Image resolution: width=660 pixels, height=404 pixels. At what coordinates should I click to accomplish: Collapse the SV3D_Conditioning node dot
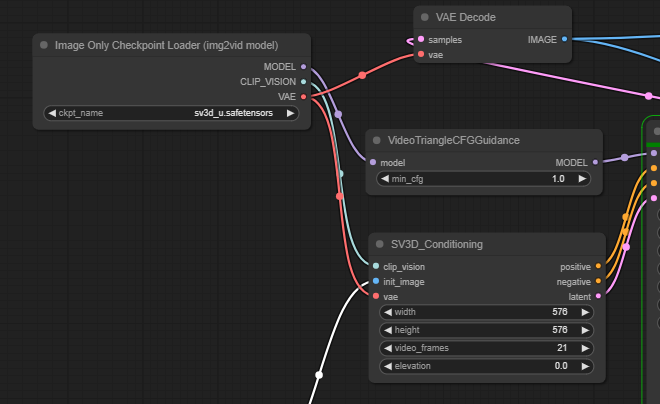(380, 244)
